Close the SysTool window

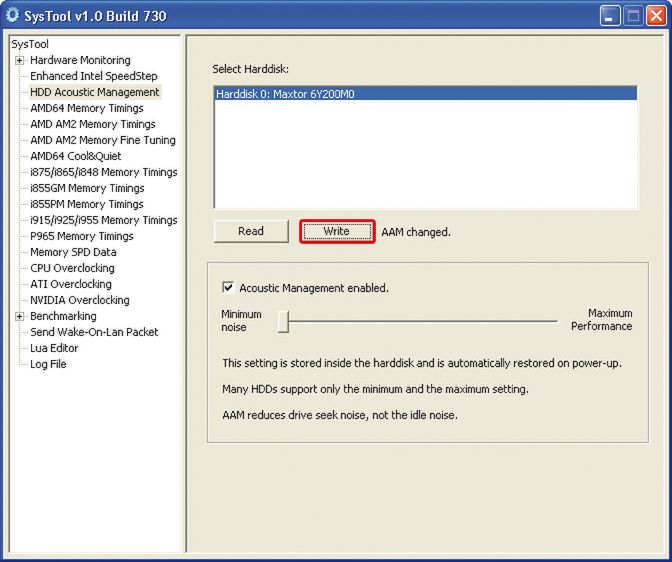point(656,16)
